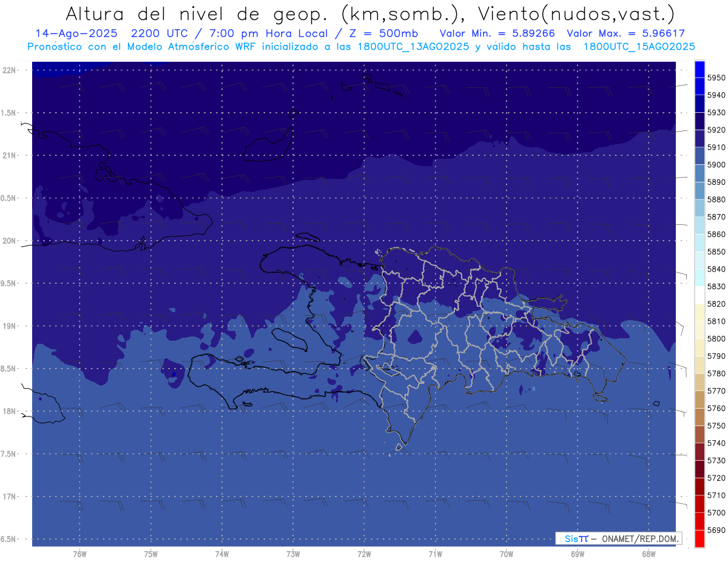Click the 5720 colorbar label

[x=716, y=478]
